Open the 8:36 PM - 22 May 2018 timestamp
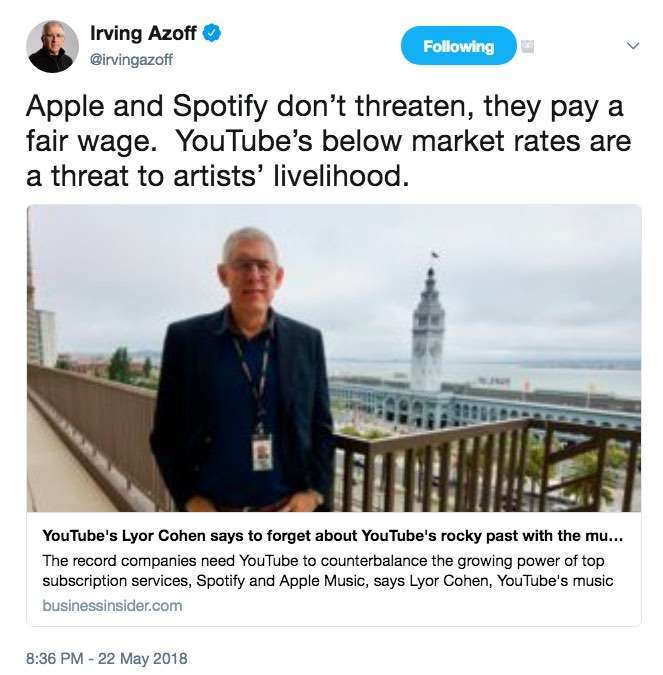 click(x=107, y=659)
